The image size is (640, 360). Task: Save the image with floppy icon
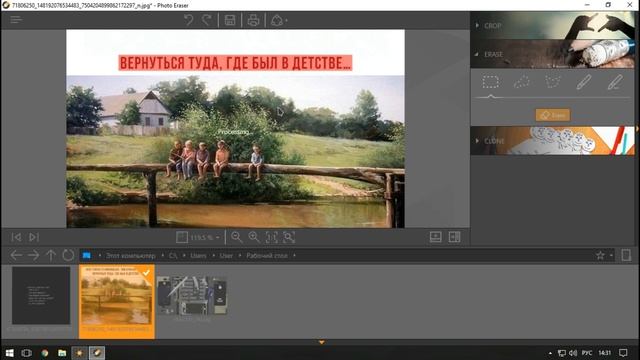pos(230,20)
